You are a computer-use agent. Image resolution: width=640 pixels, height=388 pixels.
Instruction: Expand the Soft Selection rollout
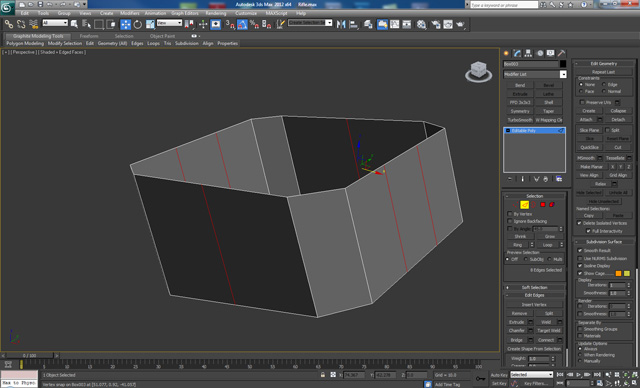pos(535,287)
